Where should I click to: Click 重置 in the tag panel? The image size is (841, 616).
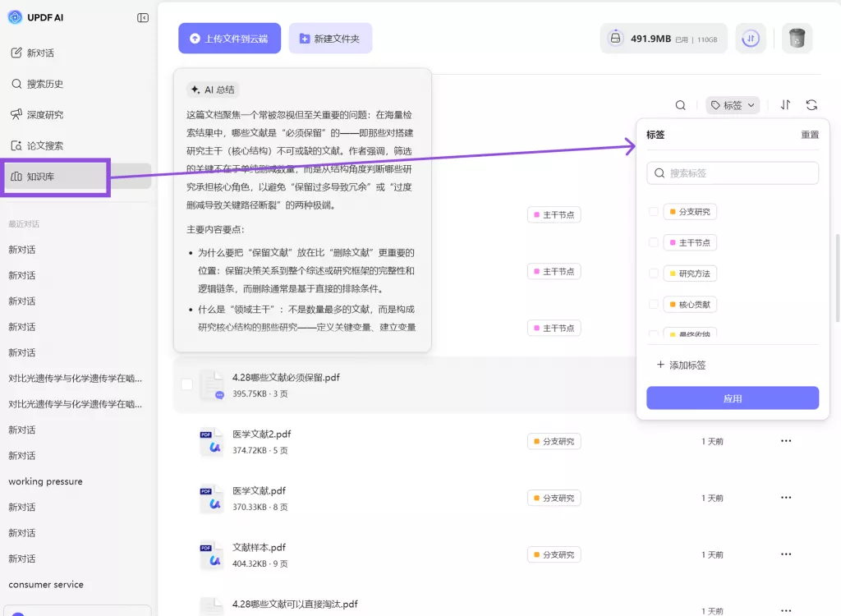[x=809, y=135]
